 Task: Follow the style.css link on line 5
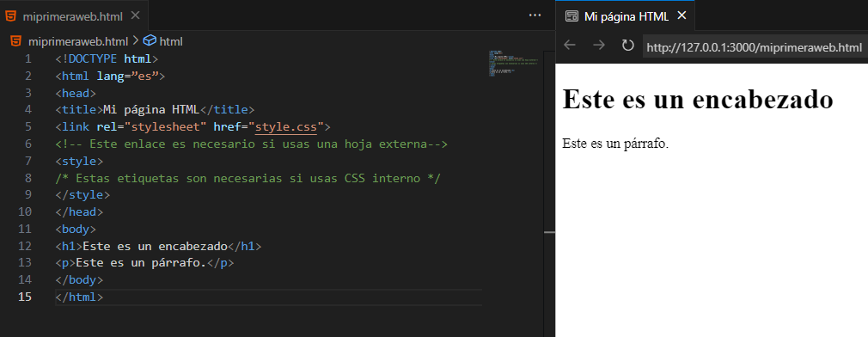coord(285,126)
